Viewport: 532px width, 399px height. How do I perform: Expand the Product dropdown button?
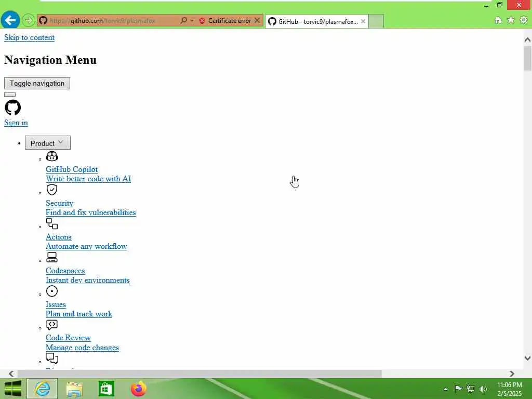(x=47, y=143)
